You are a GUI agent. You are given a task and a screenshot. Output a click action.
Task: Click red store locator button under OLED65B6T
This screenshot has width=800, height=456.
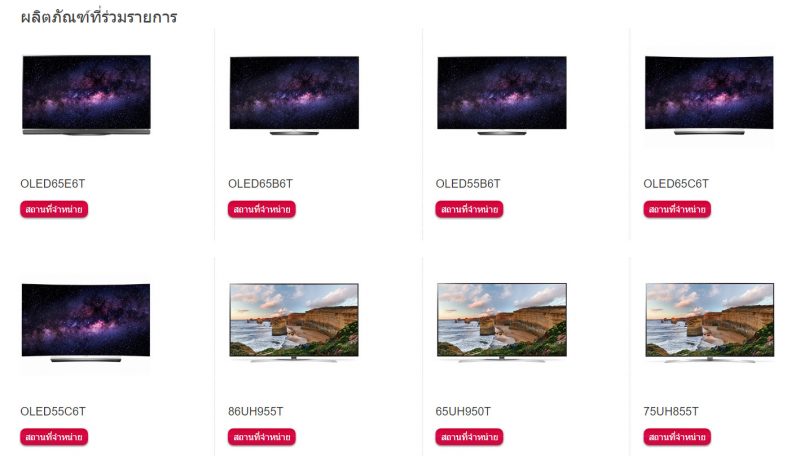[x=262, y=209]
